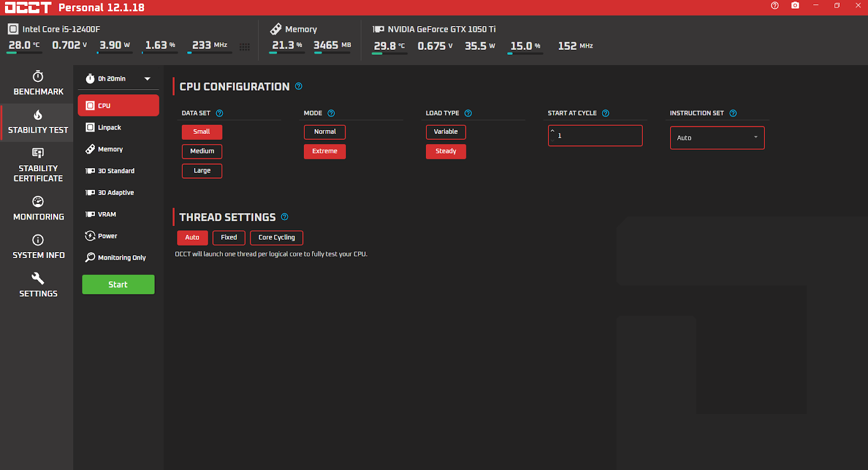Open the Stability Test section
The image size is (868, 470).
click(38, 123)
